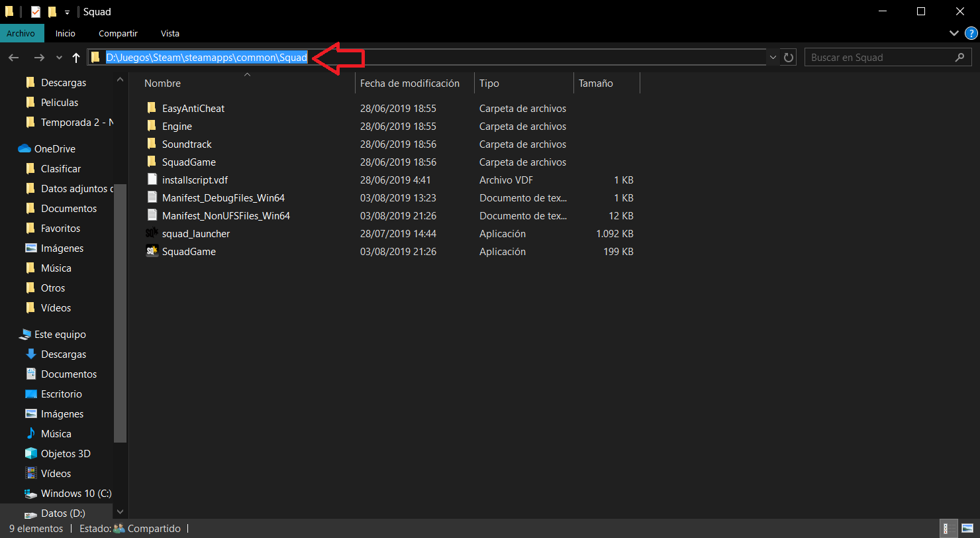The image size is (980, 538).
Task: Select the installscript.vdf file icon
Action: [152, 180]
